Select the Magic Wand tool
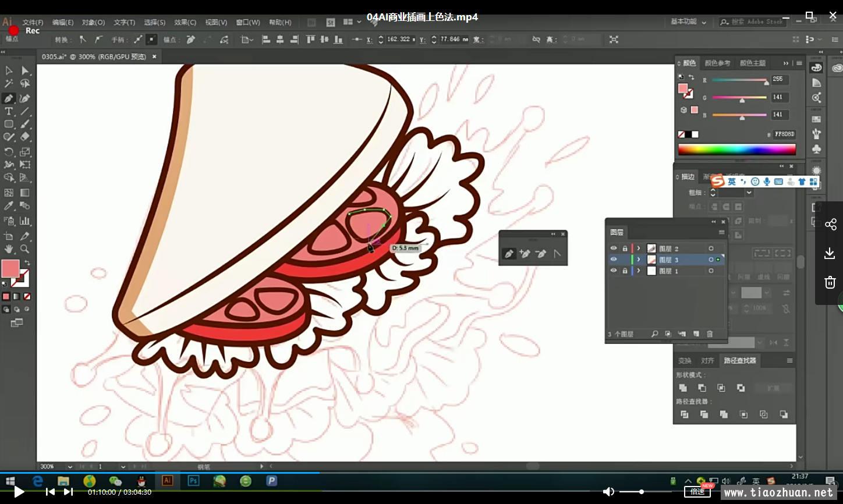The image size is (843, 504). click(9, 84)
